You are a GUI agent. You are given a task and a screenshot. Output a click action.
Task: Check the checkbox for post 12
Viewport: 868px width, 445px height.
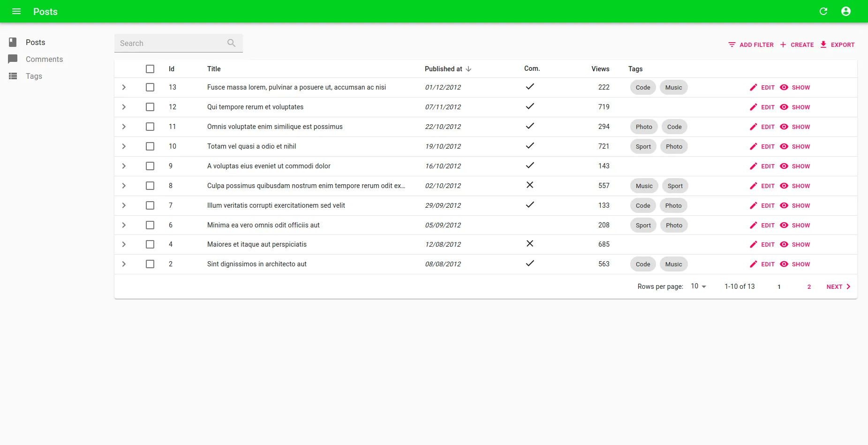tap(150, 107)
